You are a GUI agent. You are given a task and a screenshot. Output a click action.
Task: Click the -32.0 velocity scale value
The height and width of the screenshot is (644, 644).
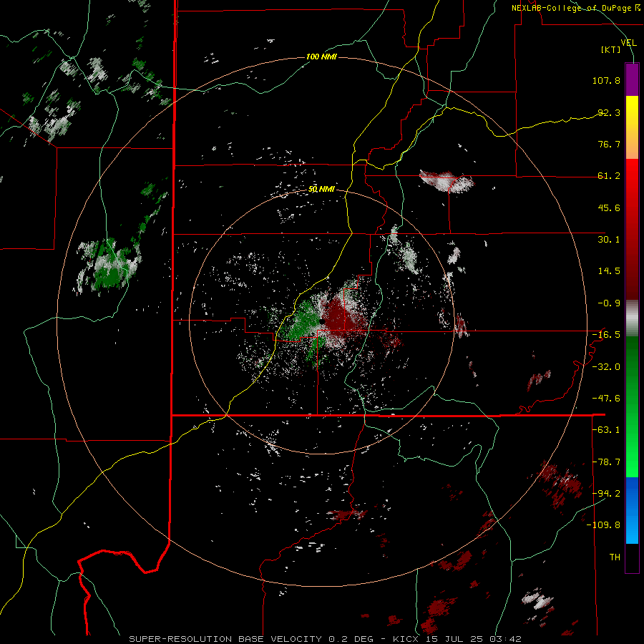(606, 367)
